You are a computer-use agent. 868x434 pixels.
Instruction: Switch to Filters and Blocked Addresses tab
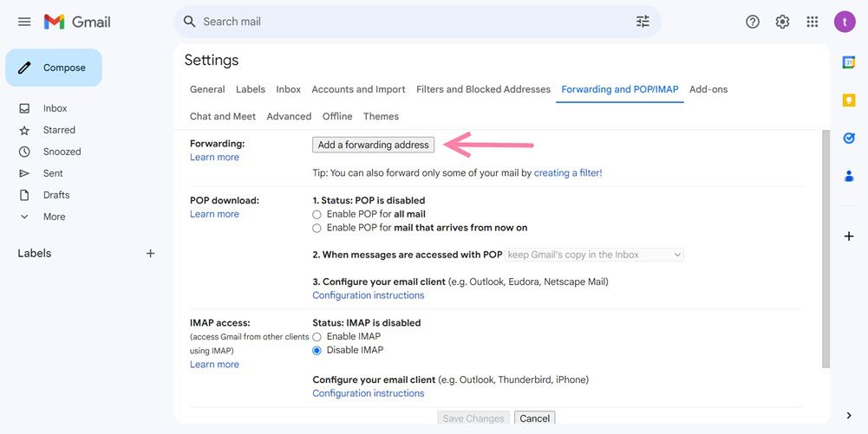click(483, 89)
